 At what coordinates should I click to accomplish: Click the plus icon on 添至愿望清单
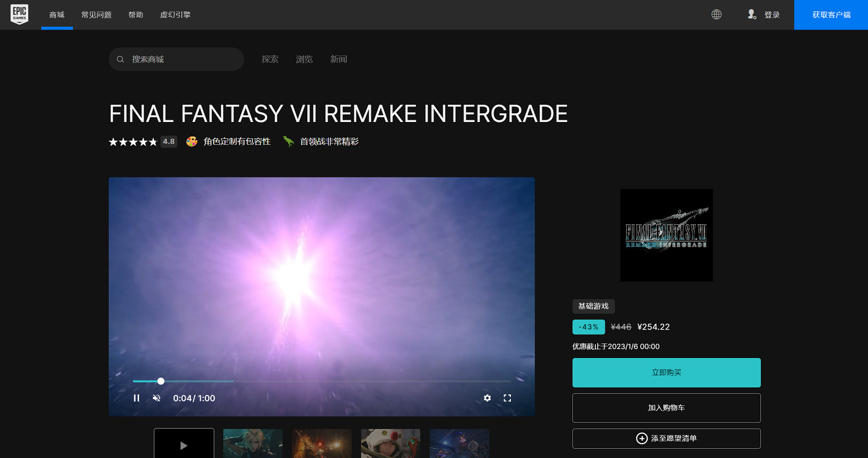641,438
